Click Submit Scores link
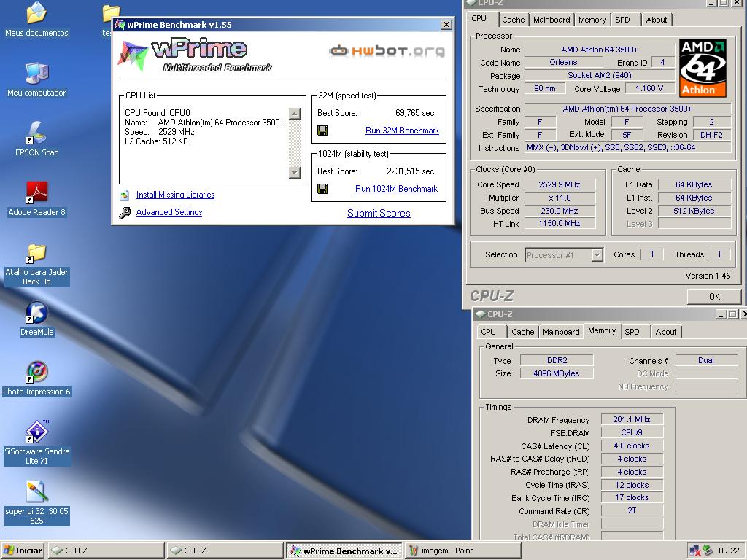This screenshot has height=560, width=747. [x=379, y=214]
